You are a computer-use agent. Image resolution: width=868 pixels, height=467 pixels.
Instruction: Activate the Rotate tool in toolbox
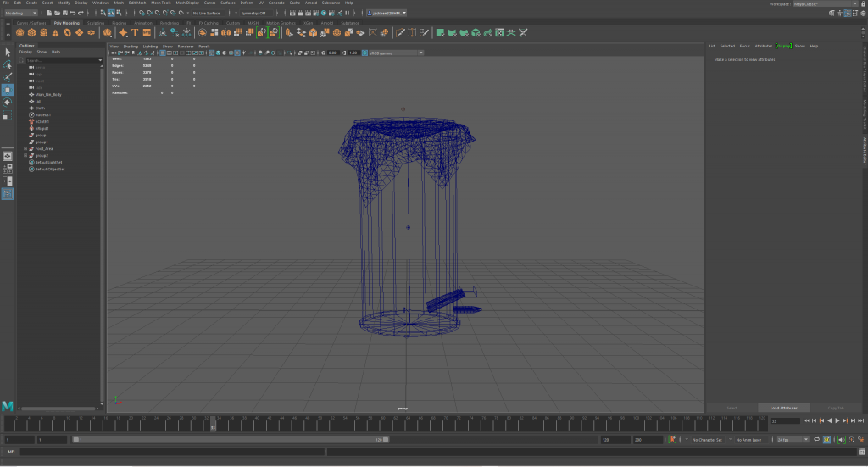pyautogui.click(x=8, y=103)
